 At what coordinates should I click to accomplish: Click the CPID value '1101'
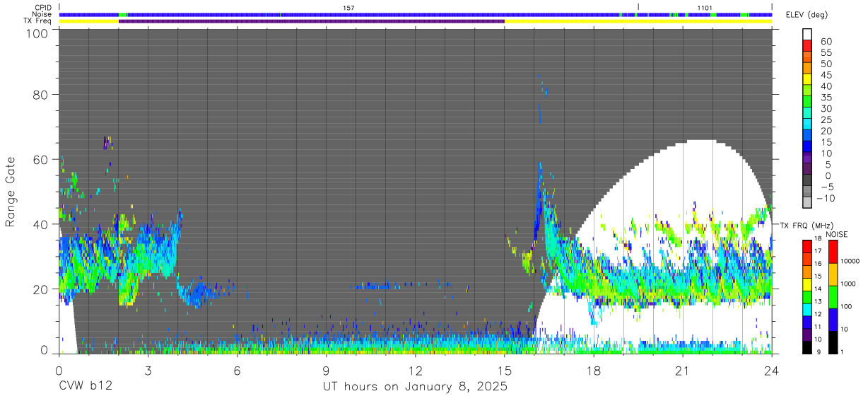[x=705, y=8]
